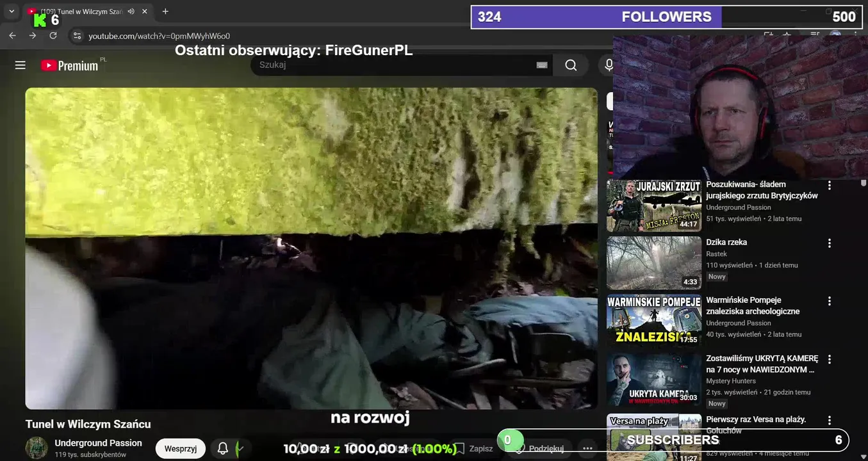This screenshot has height=461, width=868.
Task: Open the Underground Passion channel avatar
Action: 37,448
